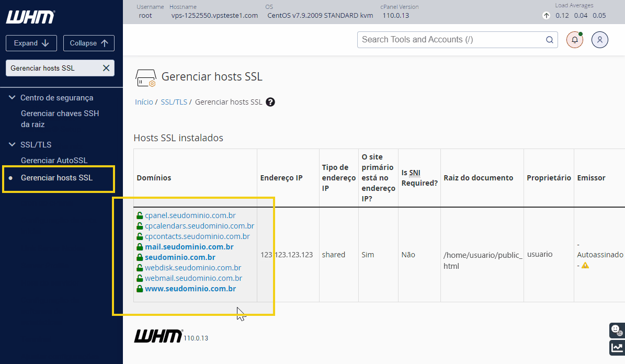625x364 pixels.
Task: Click lock icon beside cpanel.seudominio.com.br
Action: point(140,215)
